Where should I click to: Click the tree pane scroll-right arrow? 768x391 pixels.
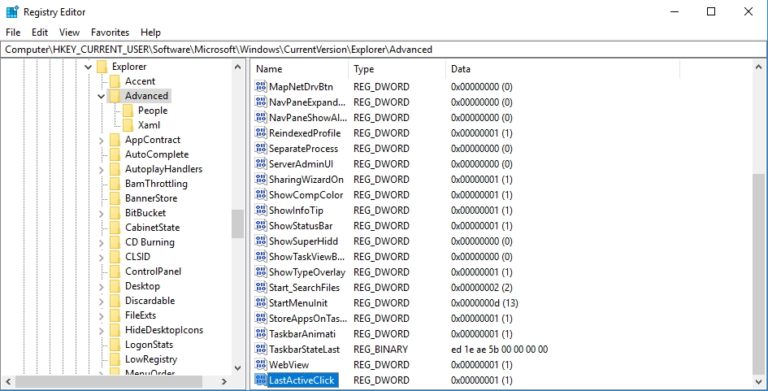coord(224,381)
